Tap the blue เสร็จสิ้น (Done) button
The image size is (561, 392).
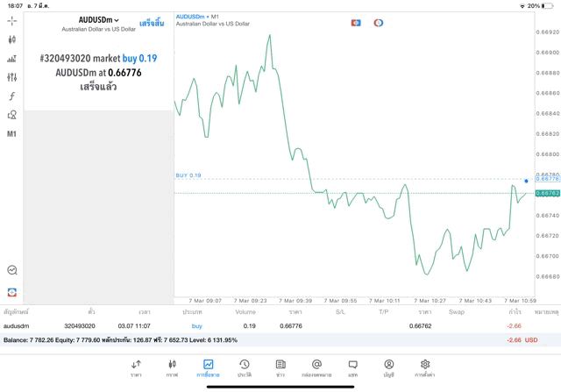point(152,22)
